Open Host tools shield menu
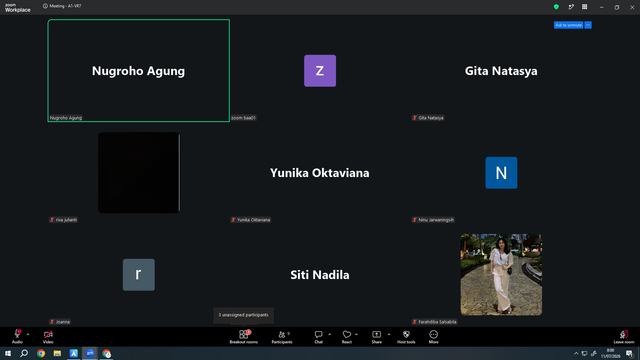Viewport: 640px width, 360px height. pos(406,337)
